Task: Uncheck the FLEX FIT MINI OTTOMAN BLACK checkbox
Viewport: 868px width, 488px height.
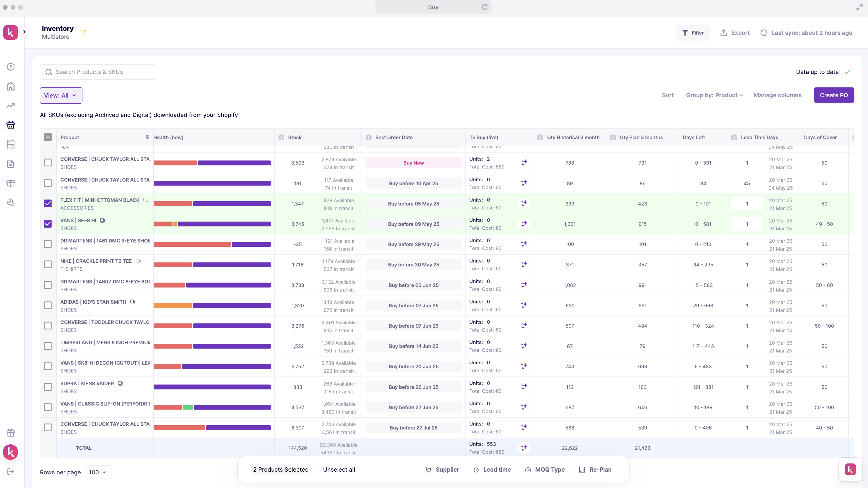Action: pos(48,204)
